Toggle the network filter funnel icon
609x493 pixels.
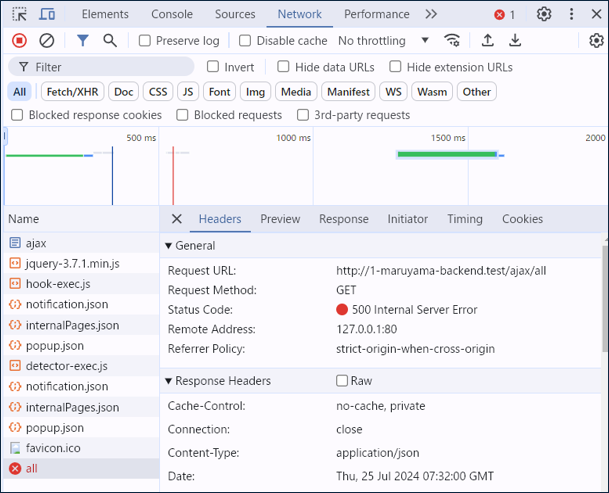click(83, 41)
